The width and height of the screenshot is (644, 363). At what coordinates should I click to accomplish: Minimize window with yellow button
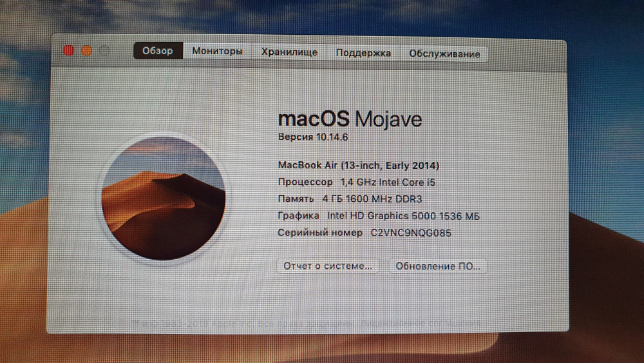click(x=87, y=50)
